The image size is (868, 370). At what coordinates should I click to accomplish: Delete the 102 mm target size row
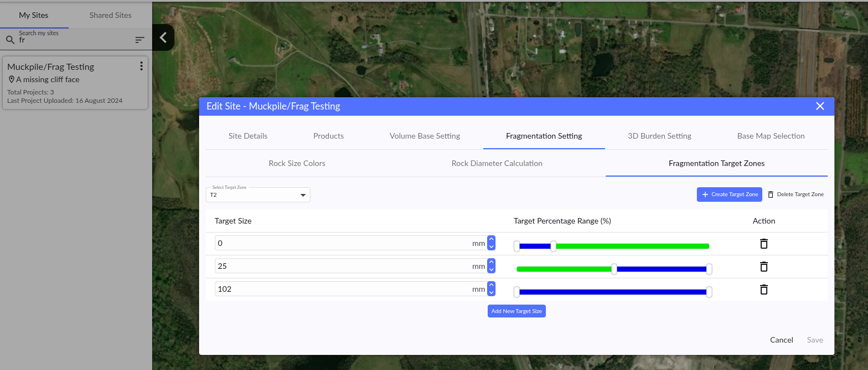tap(763, 290)
